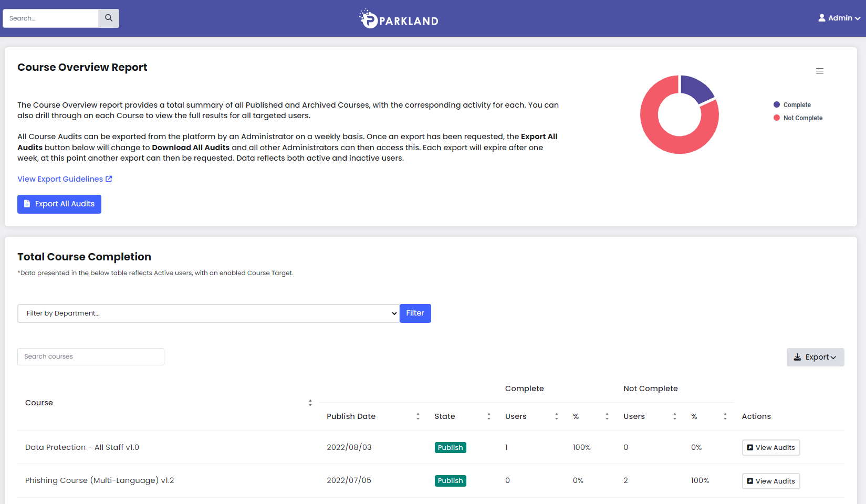
Task: Open the Export format dropdown
Action: pyautogui.click(x=816, y=357)
